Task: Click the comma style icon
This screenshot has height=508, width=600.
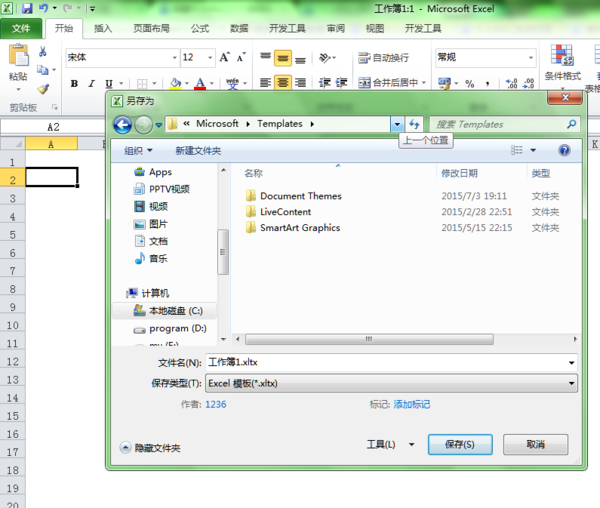Action: [x=488, y=83]
